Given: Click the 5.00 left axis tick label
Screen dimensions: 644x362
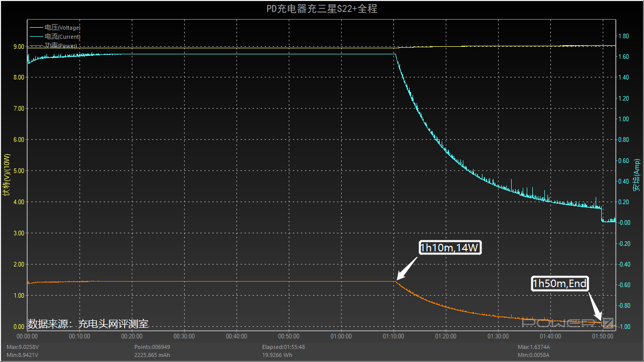Looking at the screenshot, I should 19,171.
